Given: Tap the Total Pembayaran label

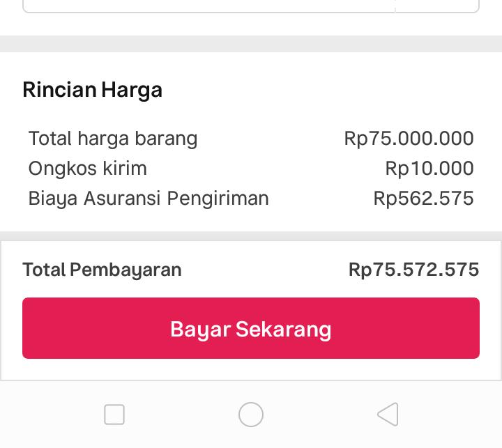Looking at the screenshot, I should [102, 270].
